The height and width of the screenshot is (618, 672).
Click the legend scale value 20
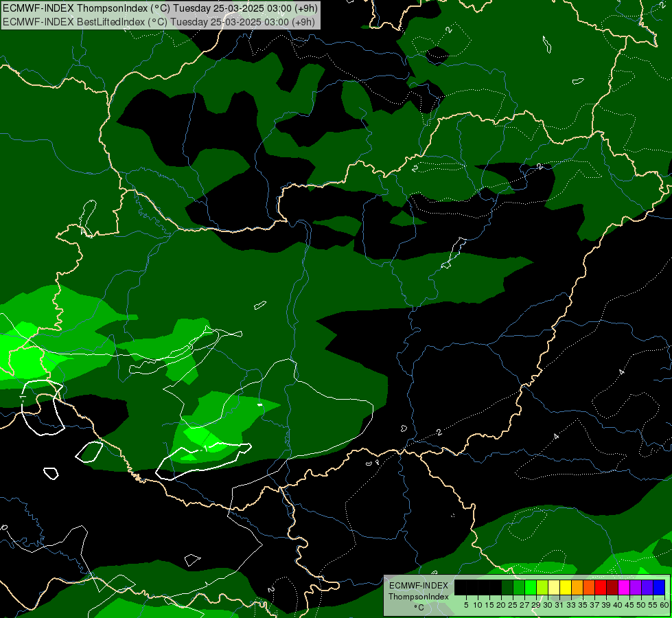(501, 605)
